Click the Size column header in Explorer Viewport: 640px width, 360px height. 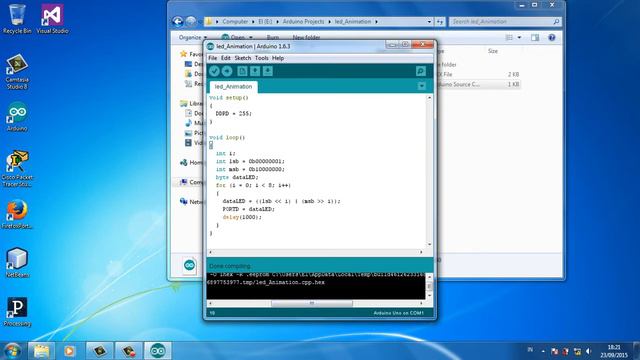click(493, 51)
